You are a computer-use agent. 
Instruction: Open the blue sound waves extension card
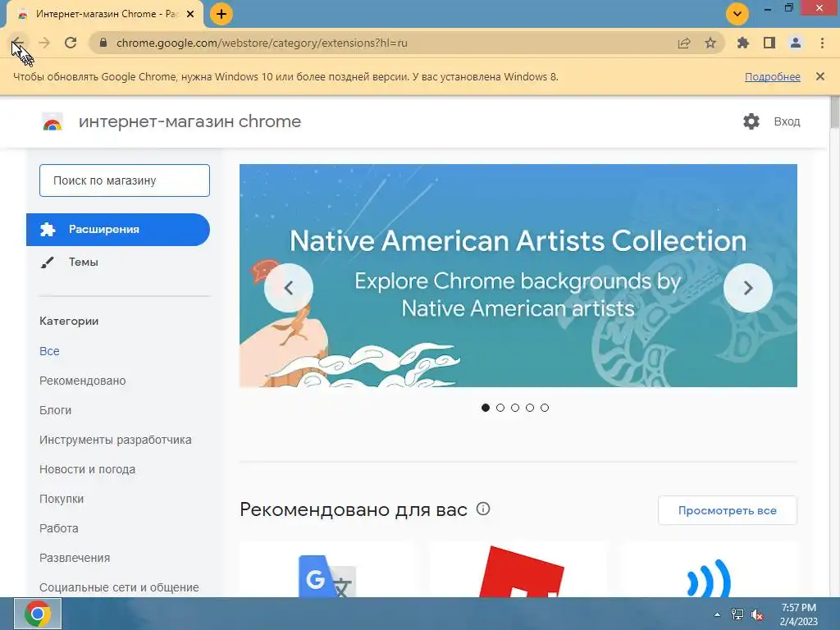point(709,571)
